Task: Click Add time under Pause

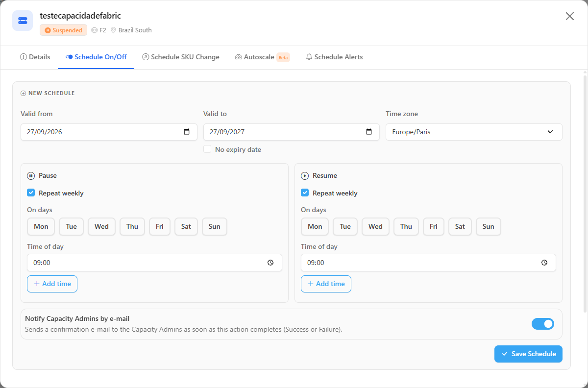Action: coord(52,284)
